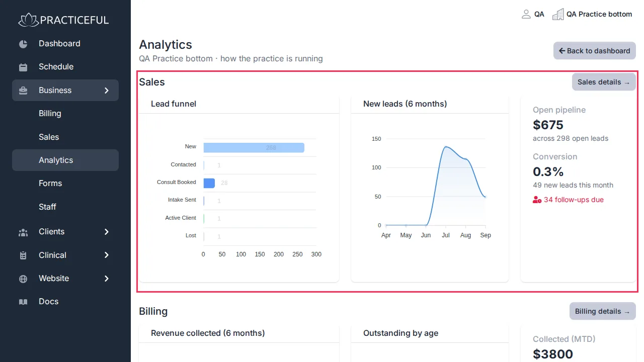Click the Clients people icon
644x362 pixels.
(x=23, y=232)
